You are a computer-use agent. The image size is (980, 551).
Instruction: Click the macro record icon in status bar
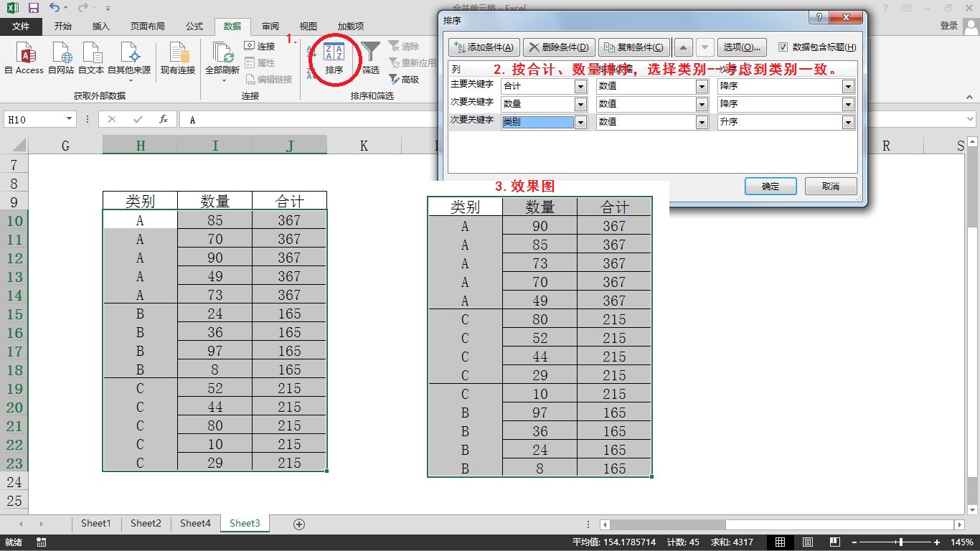click(x=41, y=542)
